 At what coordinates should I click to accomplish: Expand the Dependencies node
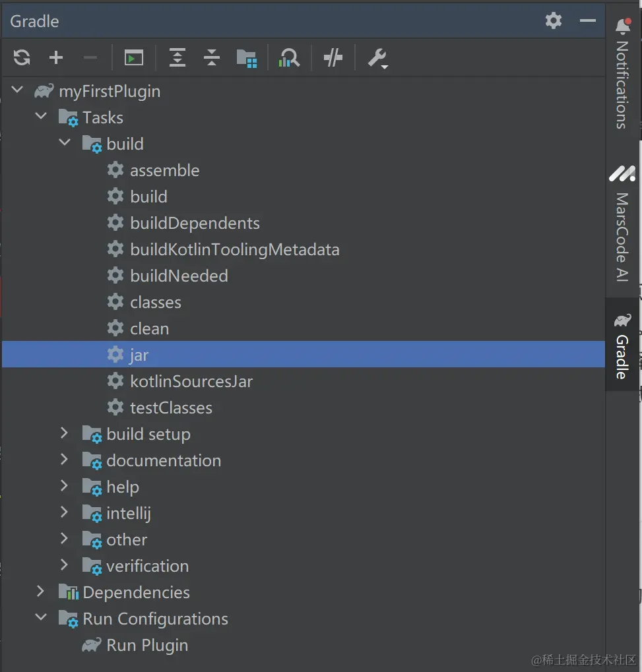pyautogui.click(x=41, y=592)
